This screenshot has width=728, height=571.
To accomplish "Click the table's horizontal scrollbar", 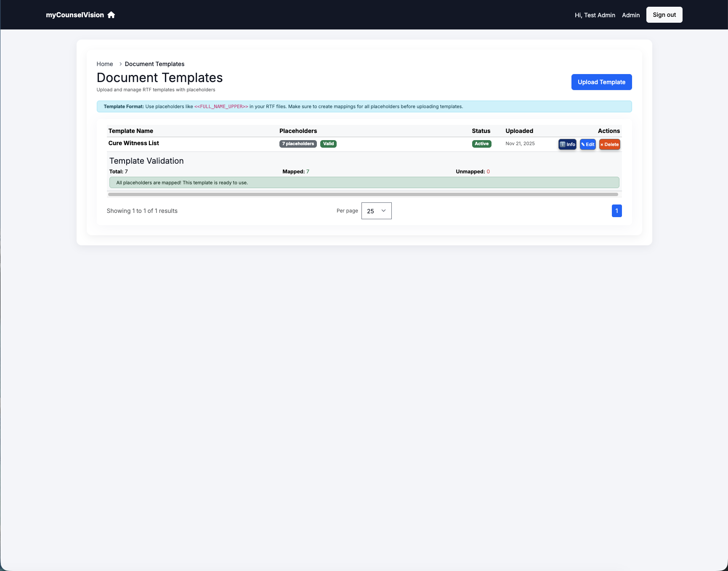I will pyautogui.click(x=363, y=194).
